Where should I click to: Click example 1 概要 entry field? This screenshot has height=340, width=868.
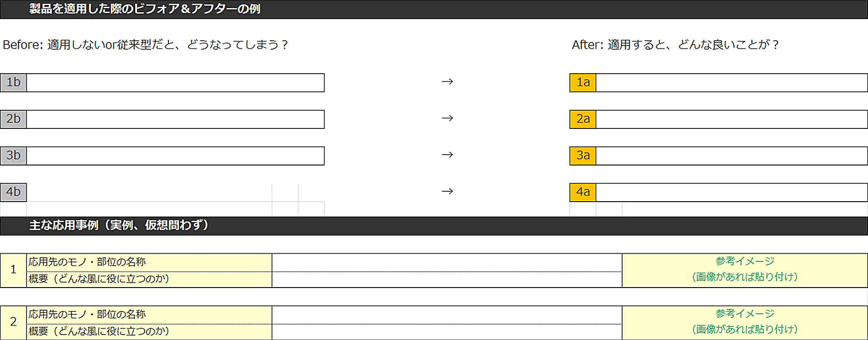pos(447,279)
